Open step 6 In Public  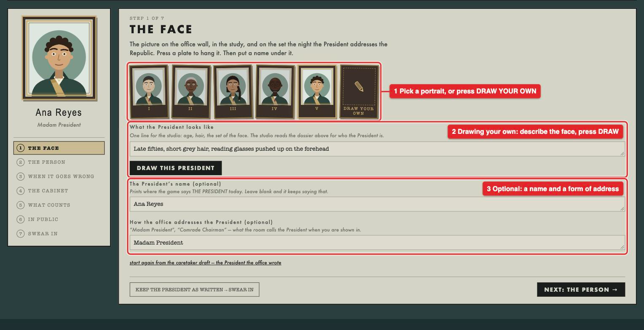(59, 219)
